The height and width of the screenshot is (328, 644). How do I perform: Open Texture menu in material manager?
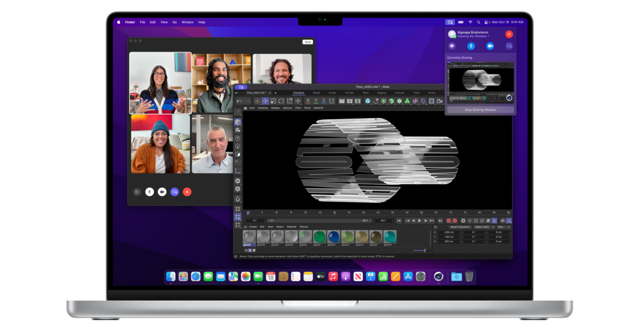click(304, 227)
